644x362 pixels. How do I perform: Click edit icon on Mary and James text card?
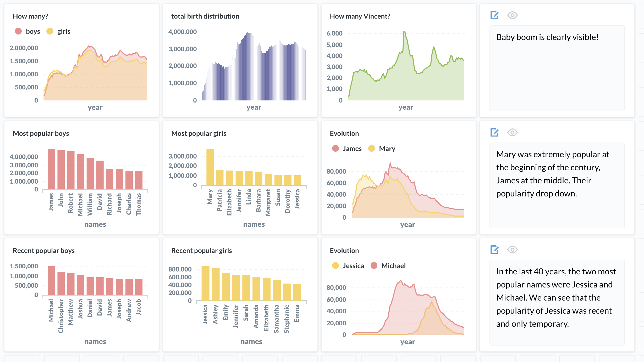point(494,133)
